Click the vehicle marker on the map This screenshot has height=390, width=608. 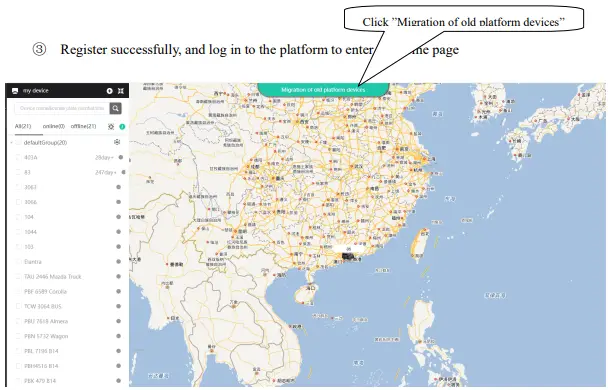pyautogui.click(x=348, y=256)
